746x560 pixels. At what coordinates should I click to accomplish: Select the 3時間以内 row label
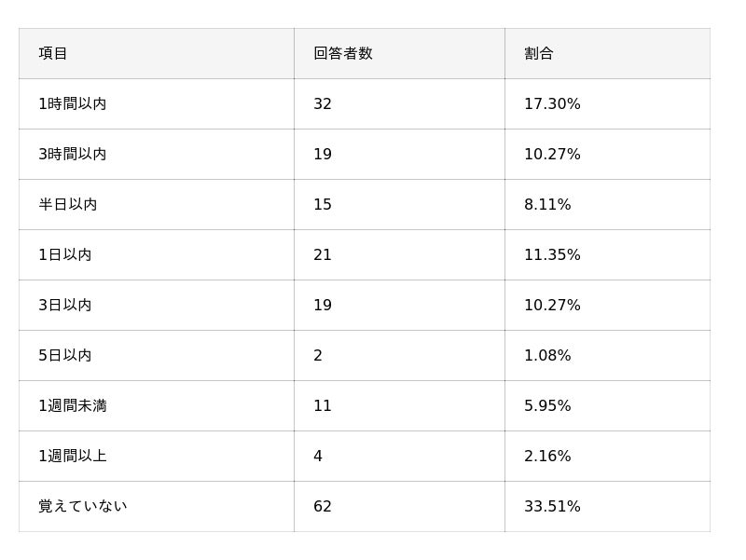73,155
